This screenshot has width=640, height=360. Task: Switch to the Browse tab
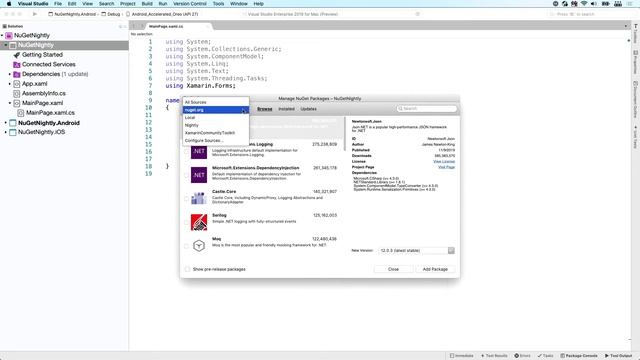click(264, 109)
